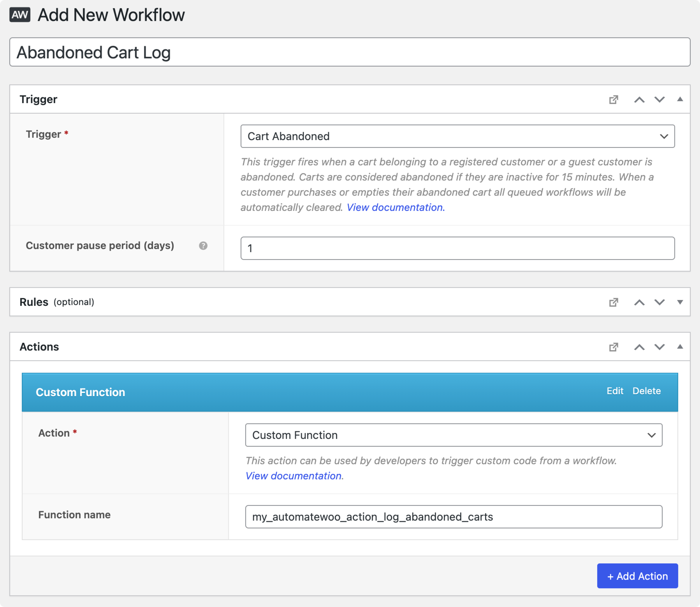Open the Trigger dropdown showing Cart Abandoned

click(x=457, y=136)
